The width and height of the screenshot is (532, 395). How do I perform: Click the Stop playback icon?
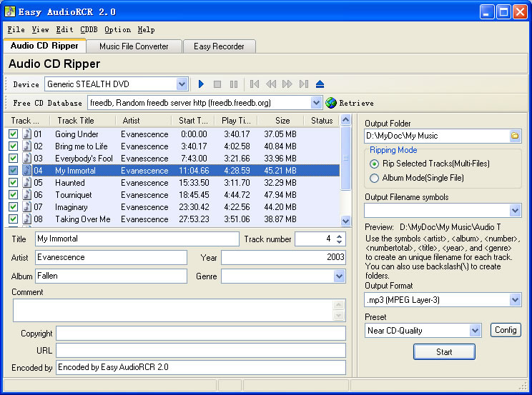217,84
